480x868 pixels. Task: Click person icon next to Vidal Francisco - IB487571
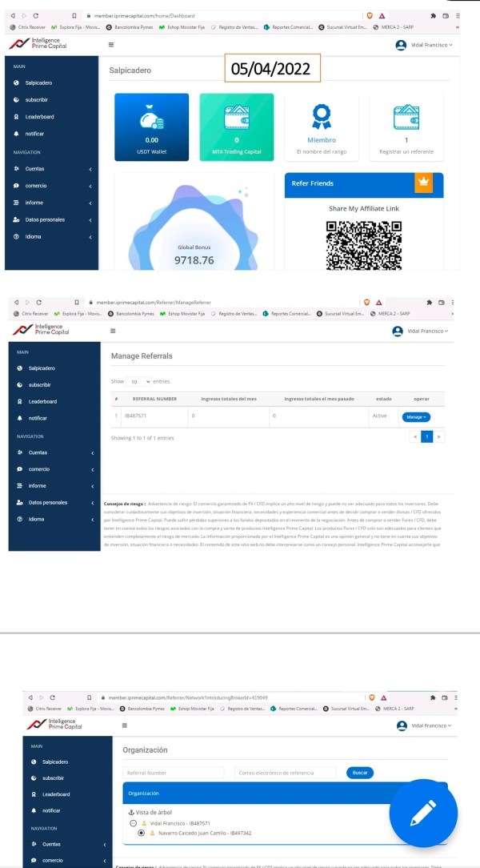tap(145, 823)
